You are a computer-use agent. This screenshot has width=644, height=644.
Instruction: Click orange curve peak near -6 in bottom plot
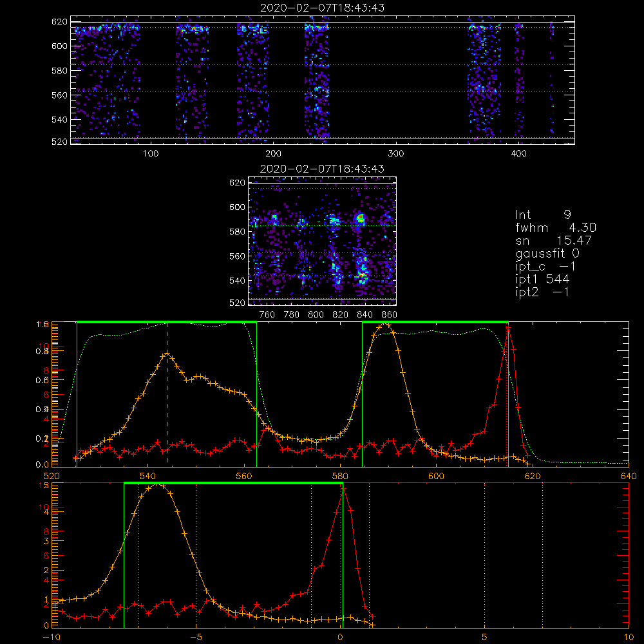point(156,485)
